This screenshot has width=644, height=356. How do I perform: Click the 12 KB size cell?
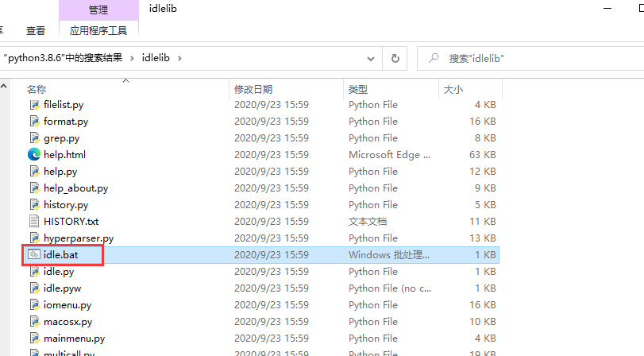coord(483,172)
